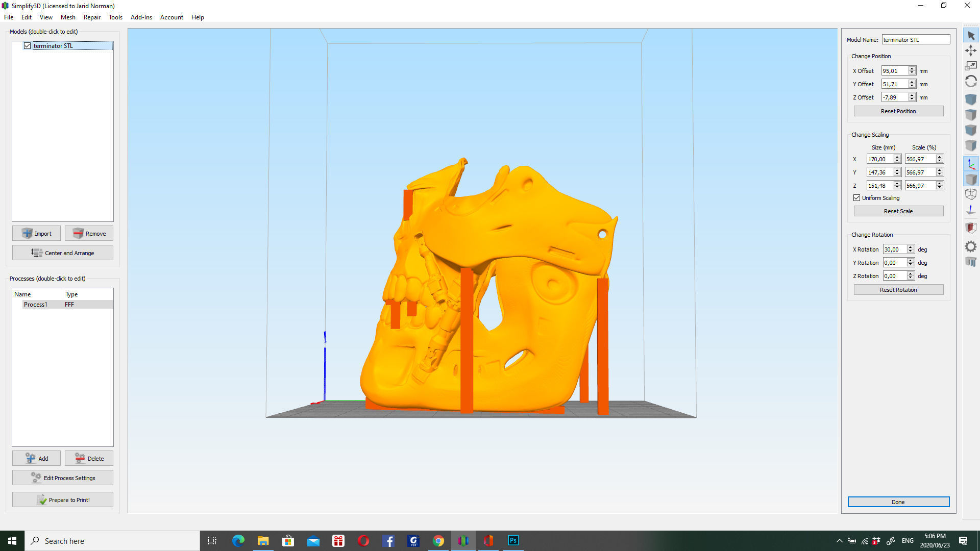Switch to default isometric view cube
Image resolution: width=980 pixels, height=551 pixels.
(x=971, y=99)
